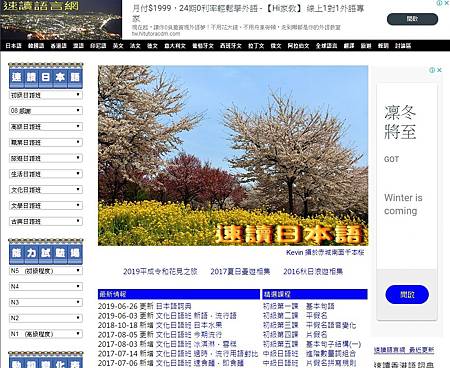The image size is (450, 368).
Task: Expand the N1 (高級程度) dropdown
Action: (46, 334)
